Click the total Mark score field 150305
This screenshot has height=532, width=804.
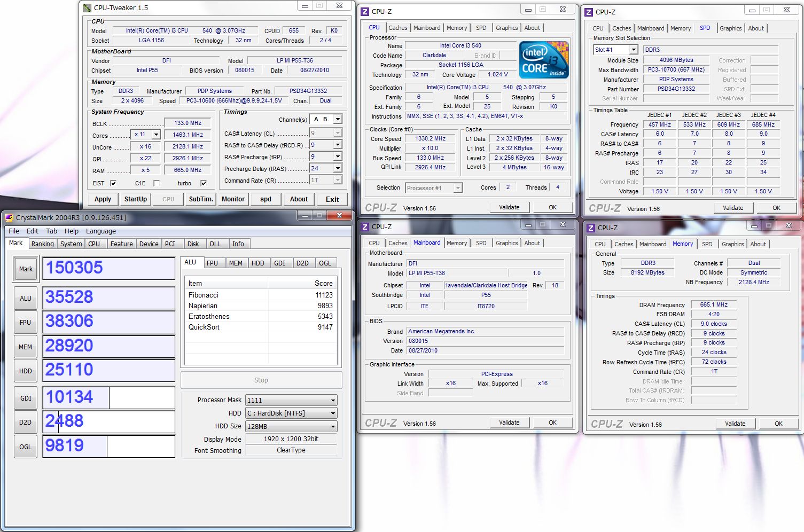[x=109, y=269]
